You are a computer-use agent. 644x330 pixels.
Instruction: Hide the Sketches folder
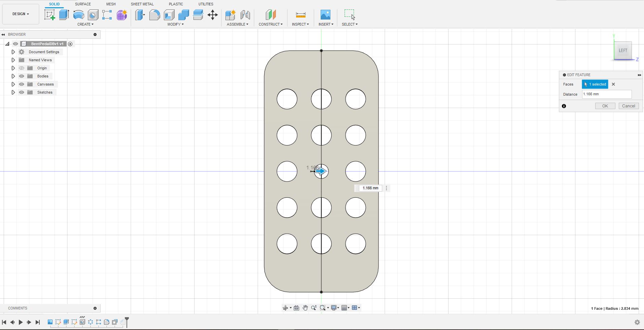[21, 92]
